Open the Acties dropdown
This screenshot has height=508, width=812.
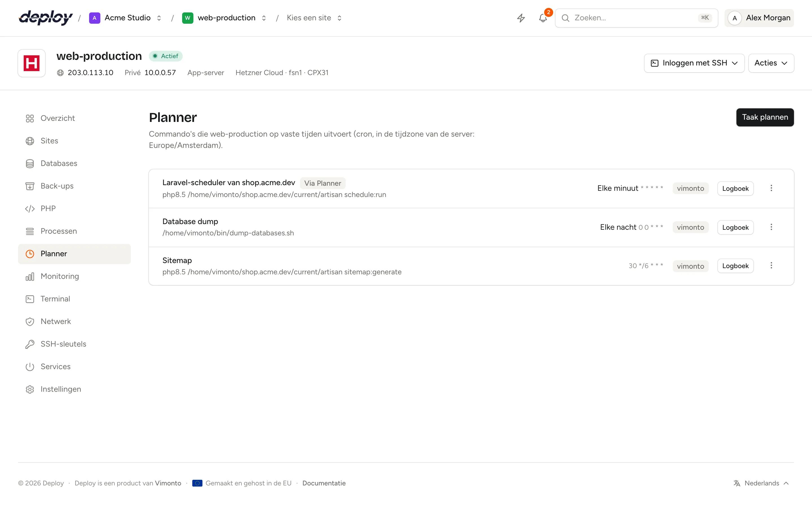point(771,63)
